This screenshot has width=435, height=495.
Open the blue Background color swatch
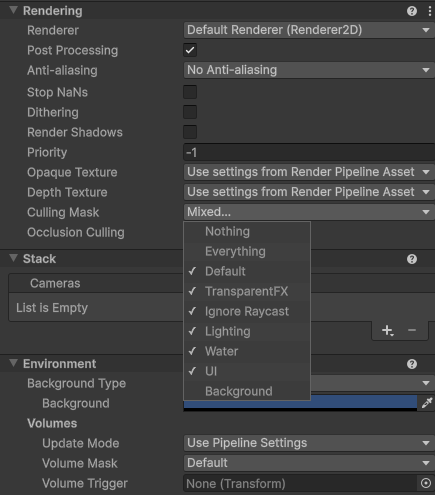[x=300, y=404]
